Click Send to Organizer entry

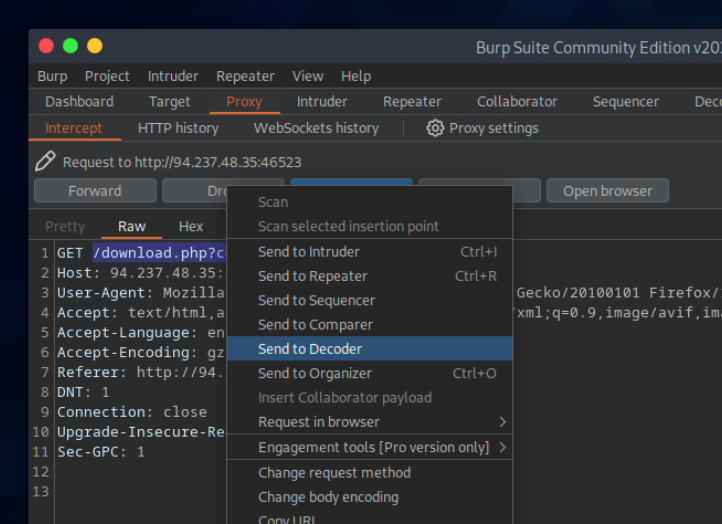(x=314, y=373)
